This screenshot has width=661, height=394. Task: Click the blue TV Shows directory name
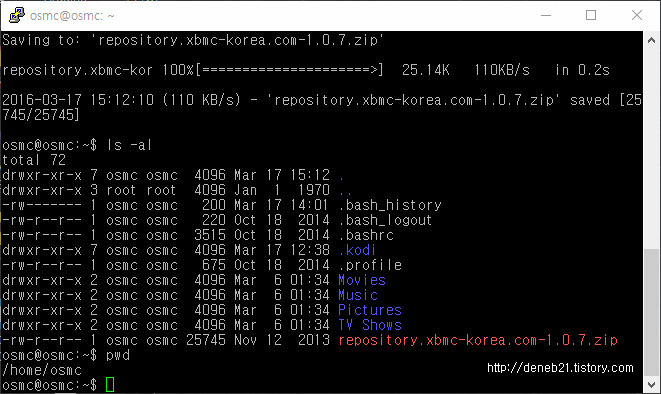click(x=370, y=325)
